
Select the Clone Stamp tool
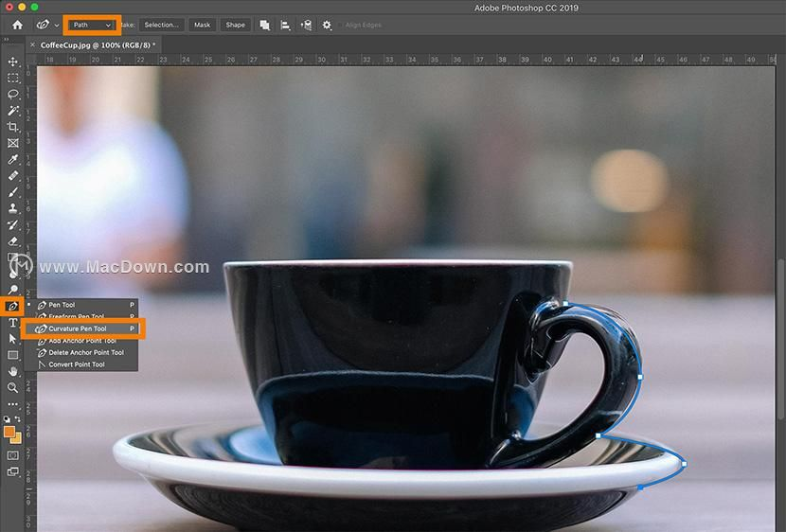coord(13,208)
